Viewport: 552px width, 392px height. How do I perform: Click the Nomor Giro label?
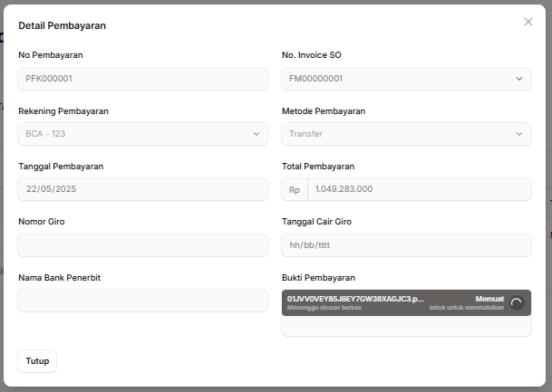42,222
